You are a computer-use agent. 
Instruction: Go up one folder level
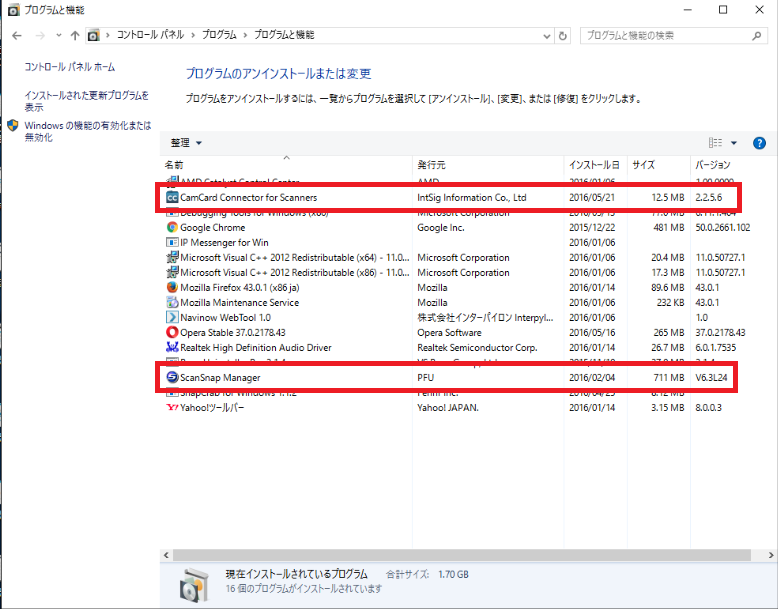pos(75,36)
